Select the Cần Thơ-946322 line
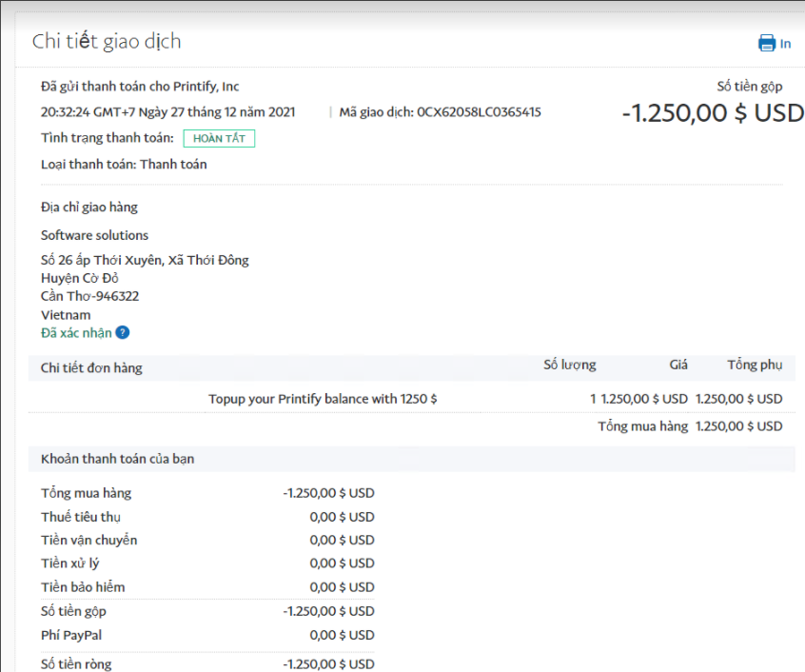The image size is (805, 672). 89,296
